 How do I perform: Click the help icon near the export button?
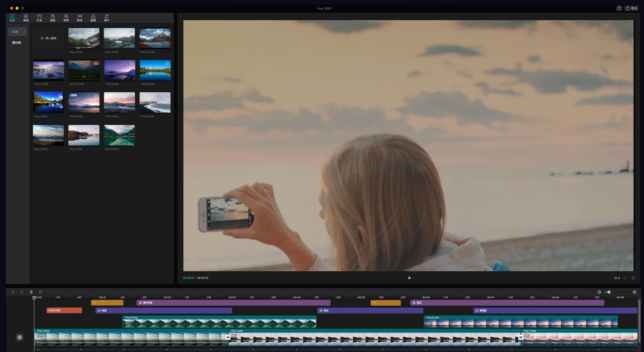pyautogui.click(x=619, y=8)
